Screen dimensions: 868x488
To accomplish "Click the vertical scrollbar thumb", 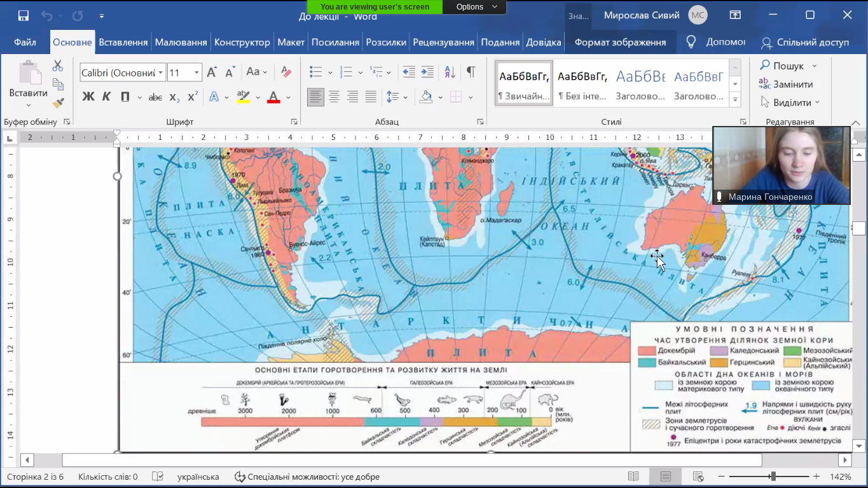I will 859,228.
